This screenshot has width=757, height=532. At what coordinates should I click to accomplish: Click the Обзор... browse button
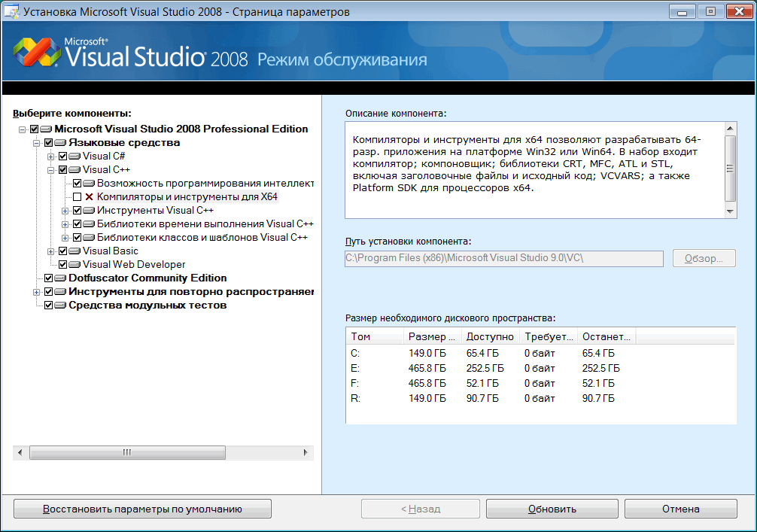tap(704, 258)
